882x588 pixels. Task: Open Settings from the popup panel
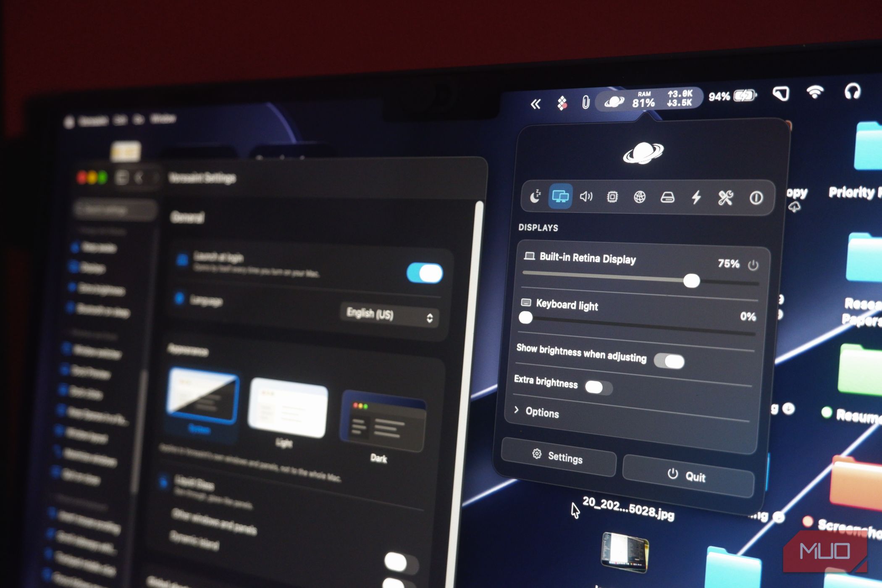[559, 457]
